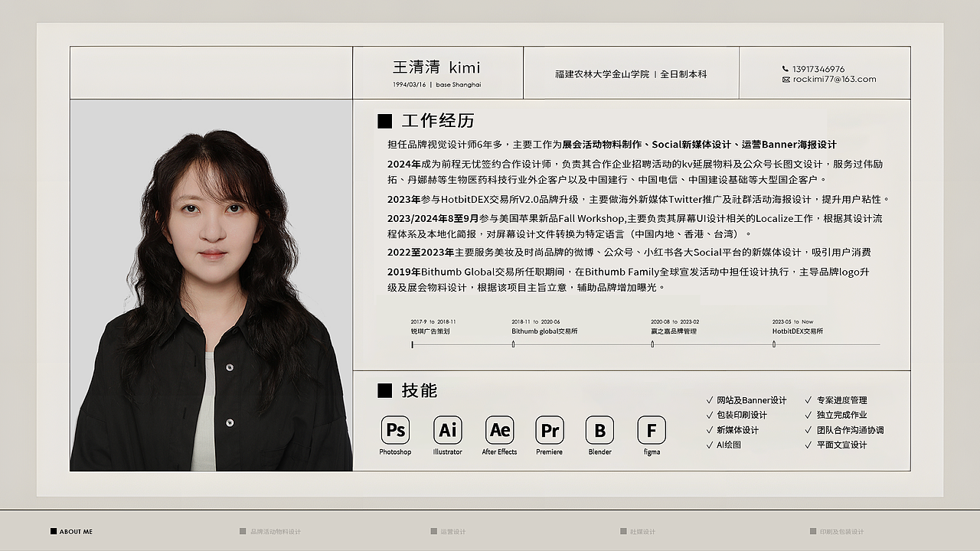
Task: Click the portrait photo
Action: [x=211, y=285]
